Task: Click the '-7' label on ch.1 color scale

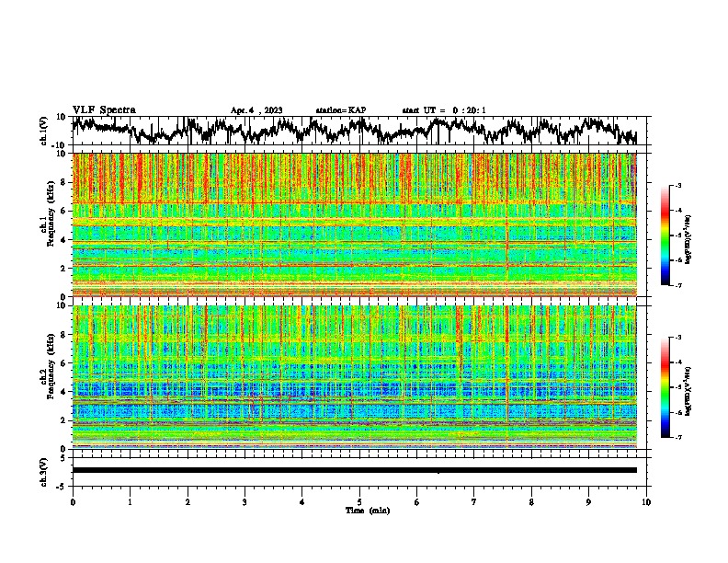Action: 678,285
